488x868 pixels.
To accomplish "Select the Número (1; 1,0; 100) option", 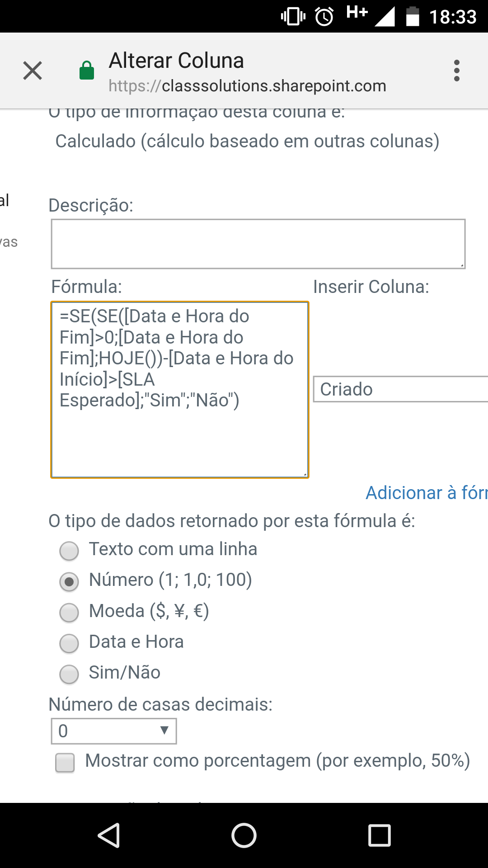I will tap(69, 582).
